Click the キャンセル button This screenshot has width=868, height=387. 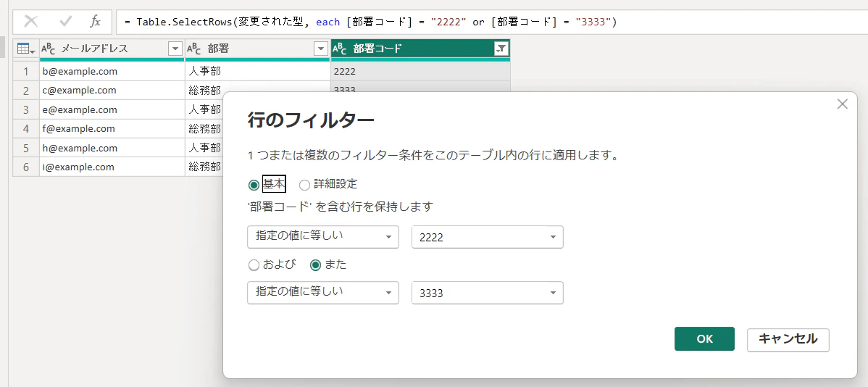(788, 339)
